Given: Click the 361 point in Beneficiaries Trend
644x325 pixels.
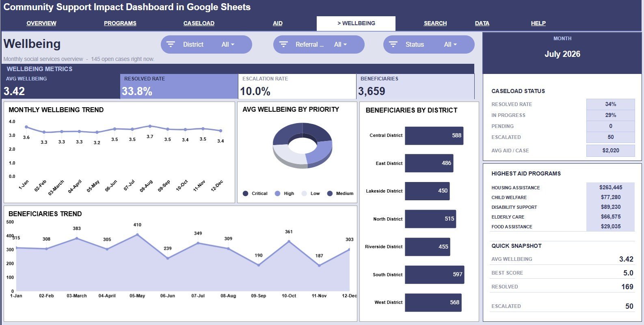Looking at the screenshot, I should tap(289, 241).
